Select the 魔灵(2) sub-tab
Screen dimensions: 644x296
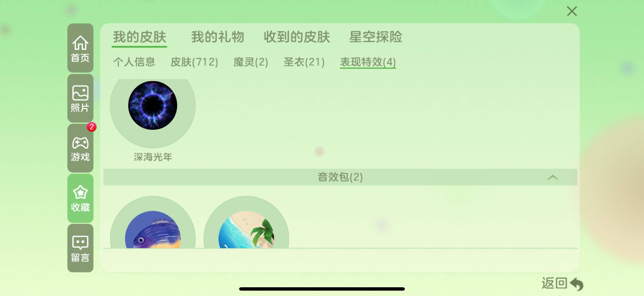click(x=251, y=62)
